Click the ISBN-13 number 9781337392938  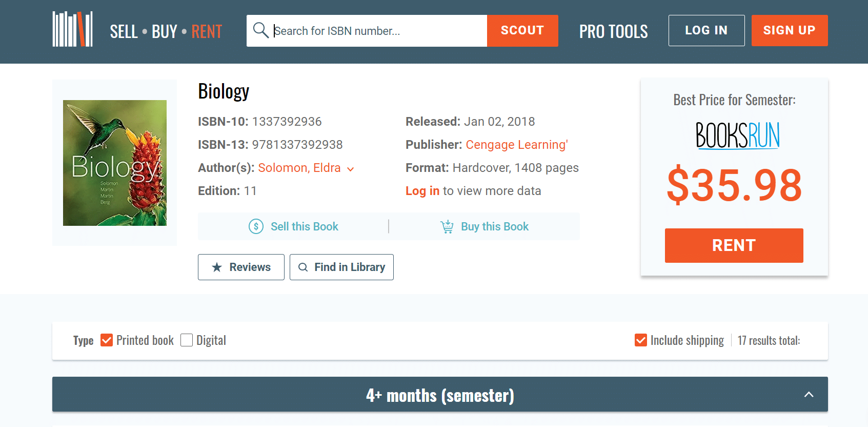pos(297,145)
